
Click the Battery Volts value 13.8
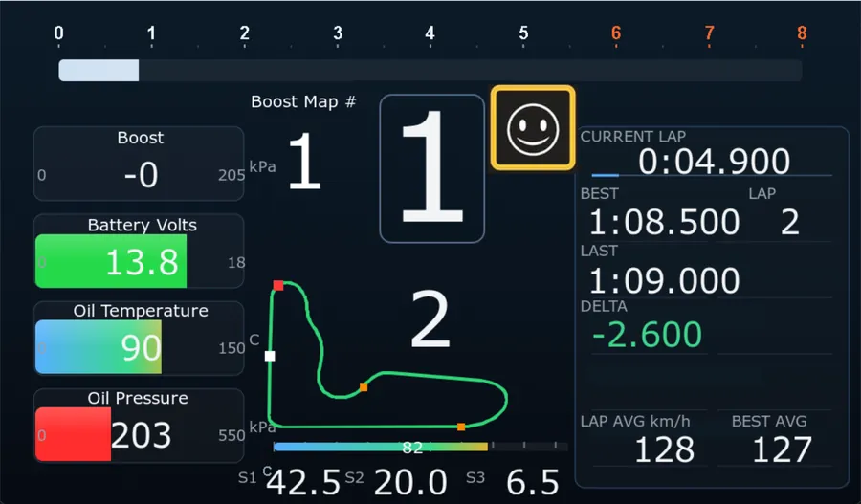pyautogui.click(x=143, y=262)
